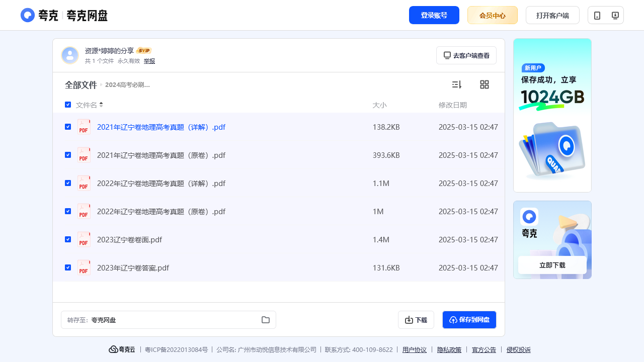The width and height of the screenshot is (644, 362).
Task: Open file 2021年辽宁卷地理高考真题（原卷）.pdf
Action: click(161, 155)
